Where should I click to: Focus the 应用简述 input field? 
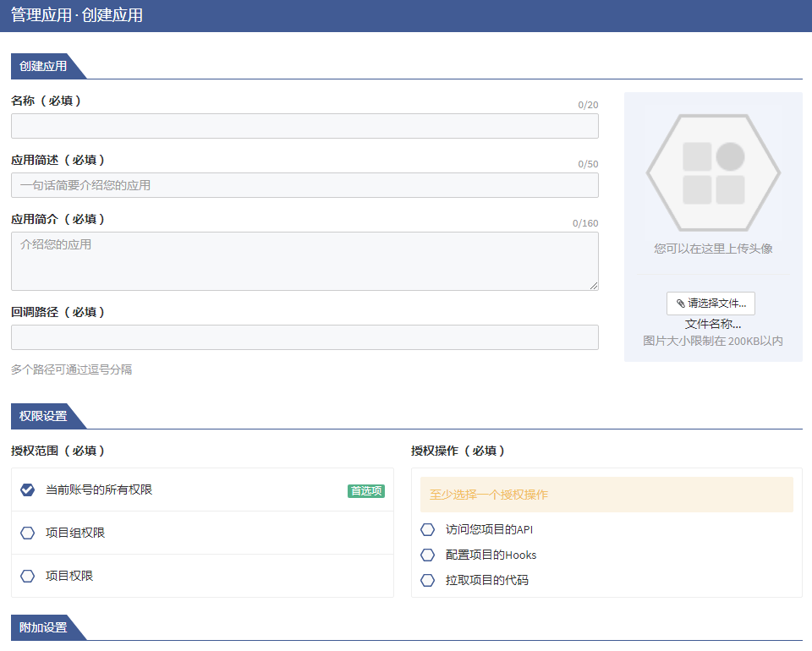[x=304, y=185]
